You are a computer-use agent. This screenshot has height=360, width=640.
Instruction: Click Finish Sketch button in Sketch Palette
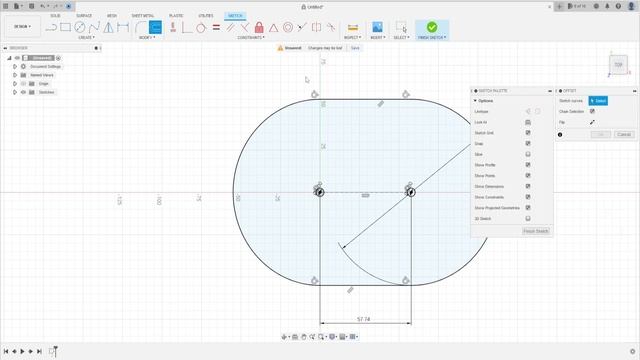click(536, 231)
